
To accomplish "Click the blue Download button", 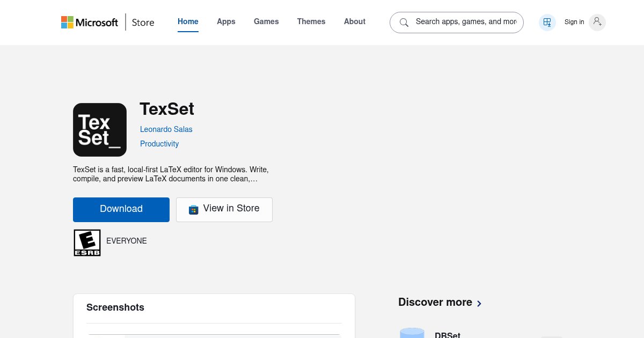I will 121,209.
